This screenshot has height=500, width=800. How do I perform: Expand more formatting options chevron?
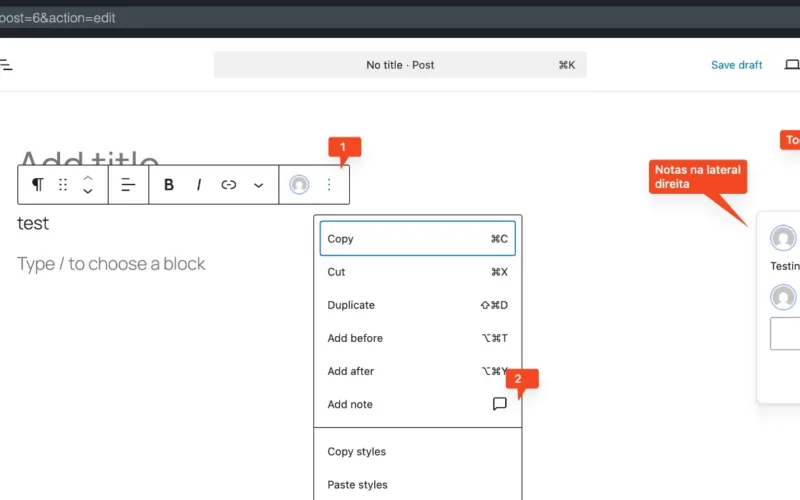[259, 185]
